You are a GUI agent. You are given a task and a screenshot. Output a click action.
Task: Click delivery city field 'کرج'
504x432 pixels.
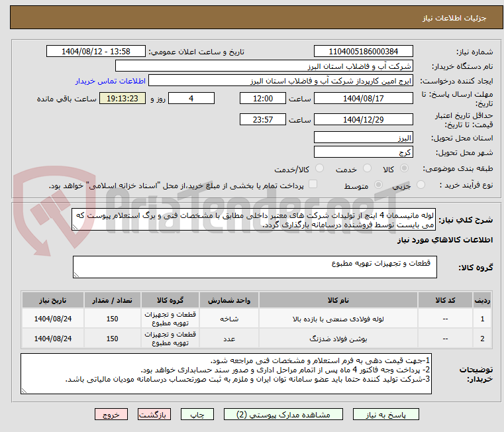363,152
